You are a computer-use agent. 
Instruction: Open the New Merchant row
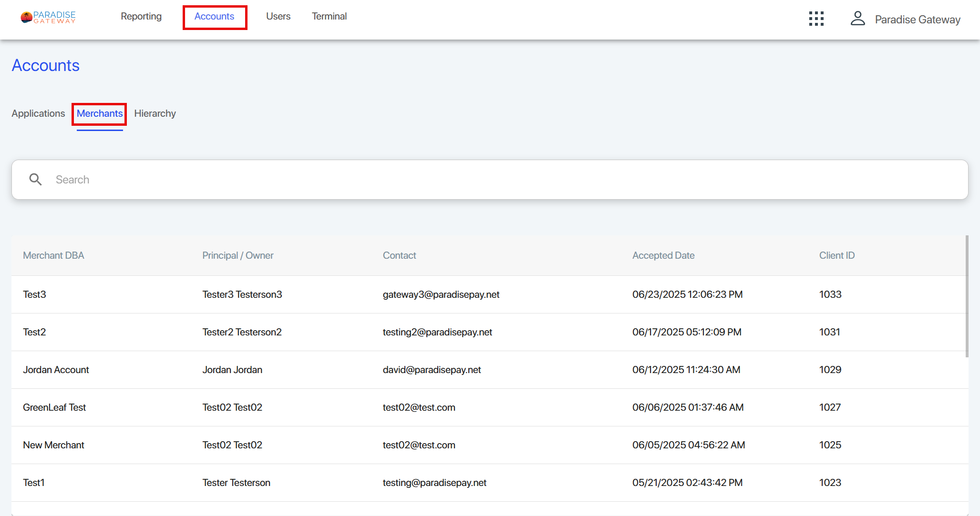click(490, 445)
